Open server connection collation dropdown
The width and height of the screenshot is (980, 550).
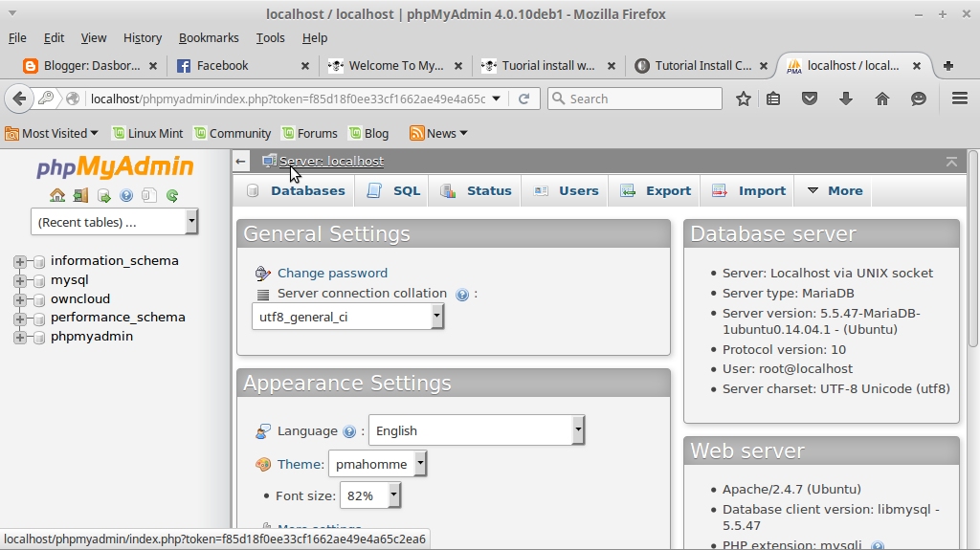pos(347,317)
